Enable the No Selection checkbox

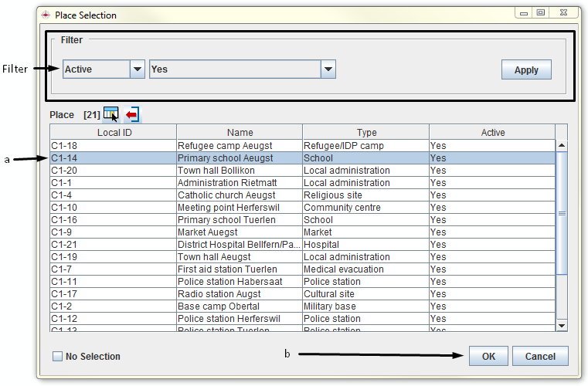click(x=57, y=357)
